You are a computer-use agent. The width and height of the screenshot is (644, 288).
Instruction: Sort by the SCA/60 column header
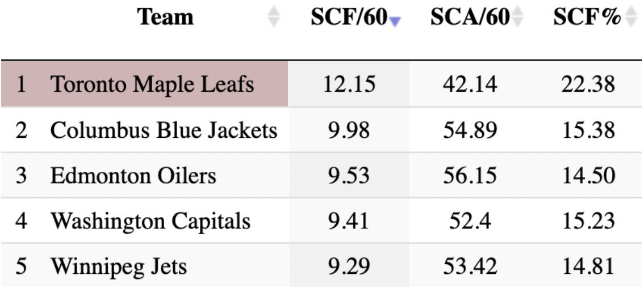pyautogui.click(x=470, y=17)
